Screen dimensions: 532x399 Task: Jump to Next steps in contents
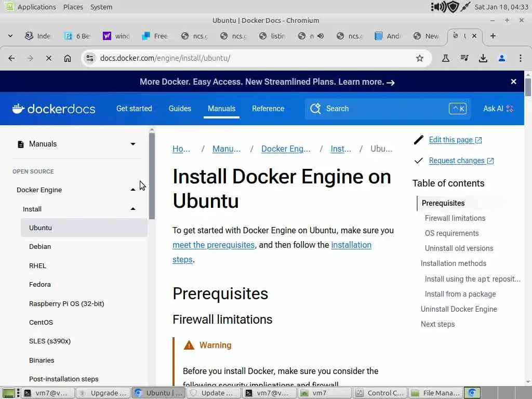[x=437, y=324]
